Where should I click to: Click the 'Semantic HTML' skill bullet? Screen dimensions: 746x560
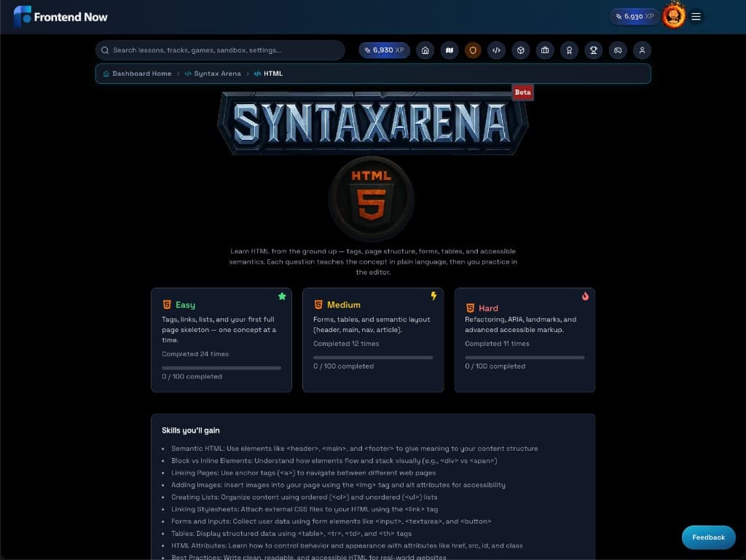[x=355, y=449]
